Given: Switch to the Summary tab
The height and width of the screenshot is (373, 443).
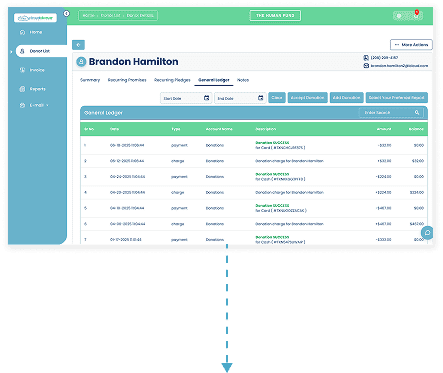Looking at the screenshot, I should [90, 80].
